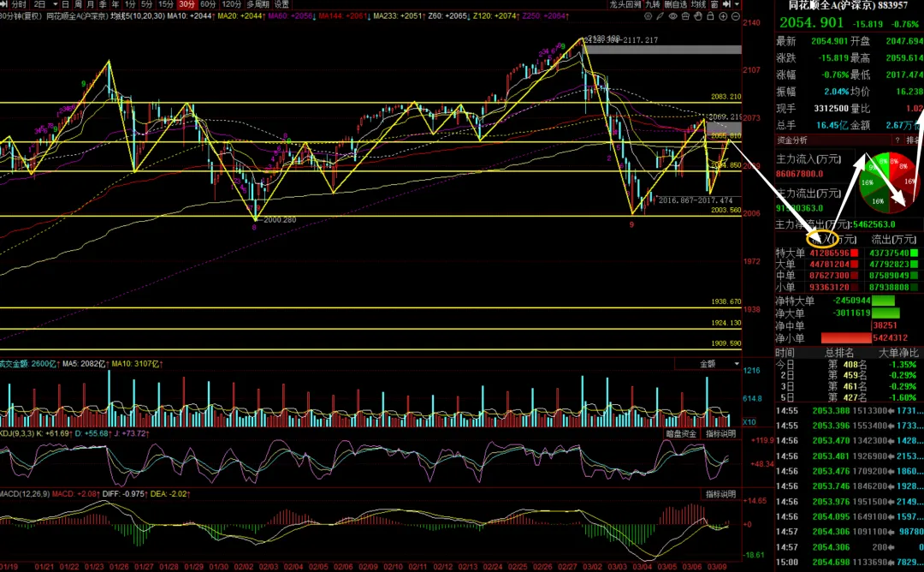924x572 pixels.
Task: Click the settings gear icon above chart
Action: click(649, 16)
